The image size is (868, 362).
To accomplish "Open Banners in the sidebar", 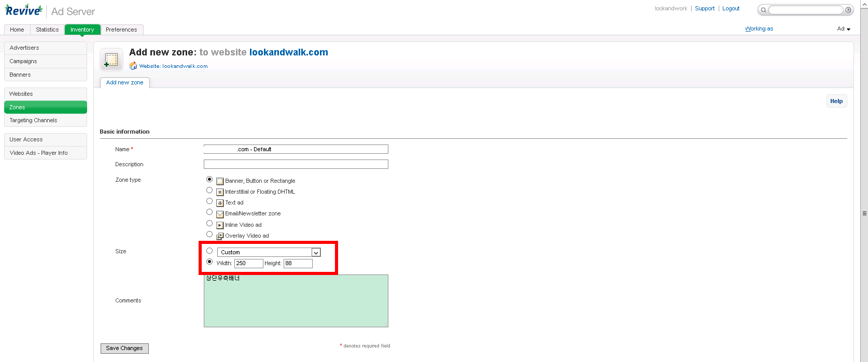I will click(x=46, y=75).
